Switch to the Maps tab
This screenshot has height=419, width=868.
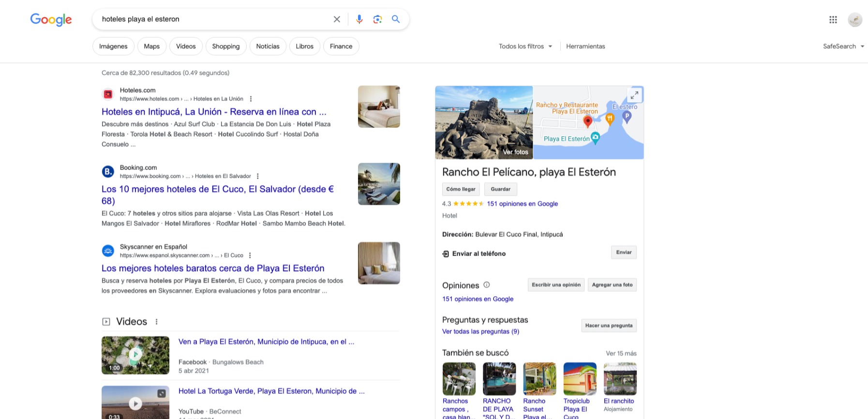[x=152, y=46]
